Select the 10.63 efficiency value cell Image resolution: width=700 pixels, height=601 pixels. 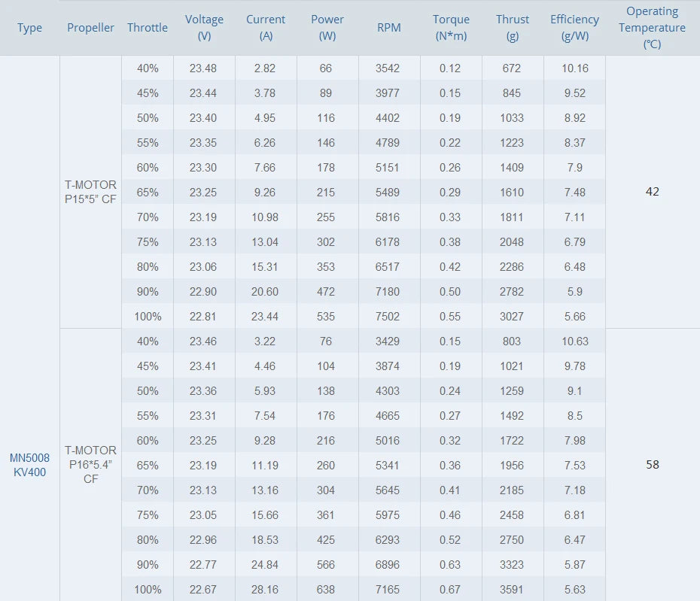tap(574, 341)
